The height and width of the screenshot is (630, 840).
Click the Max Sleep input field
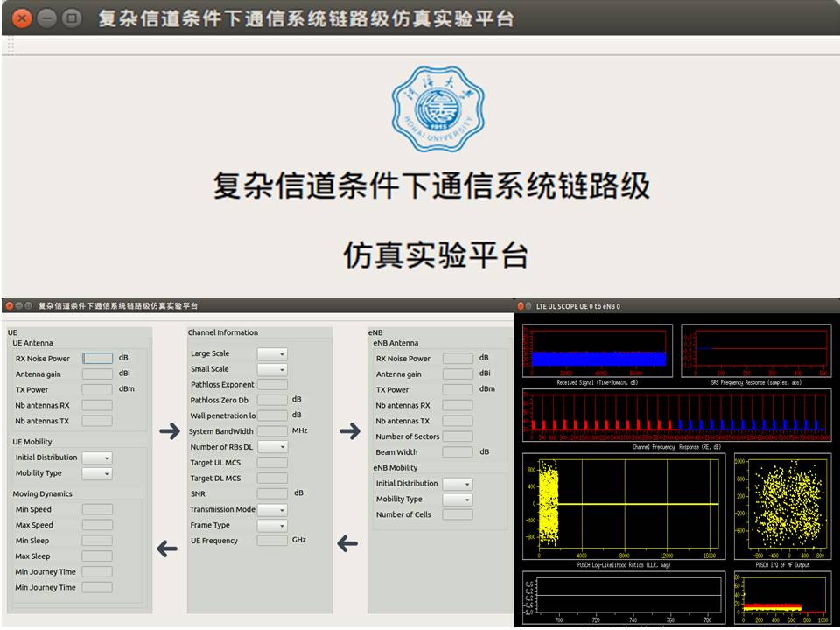(97, 556)
